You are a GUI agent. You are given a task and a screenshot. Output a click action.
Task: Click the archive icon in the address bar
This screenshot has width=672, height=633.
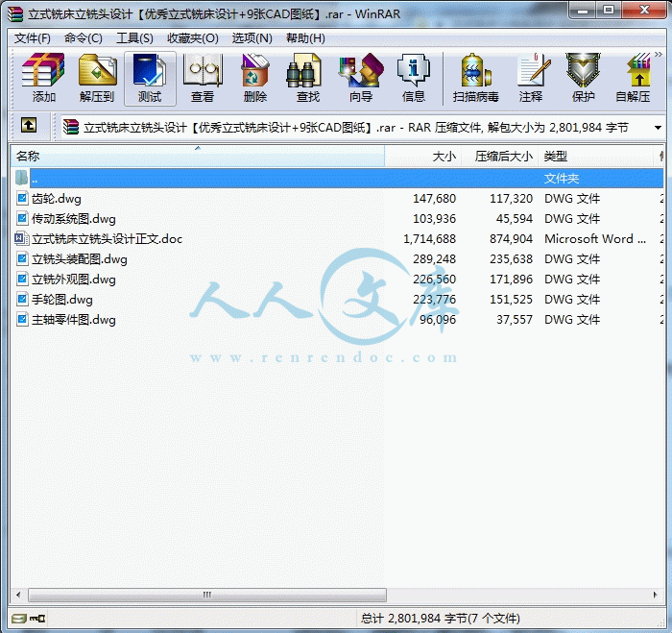tap(71, 128)
